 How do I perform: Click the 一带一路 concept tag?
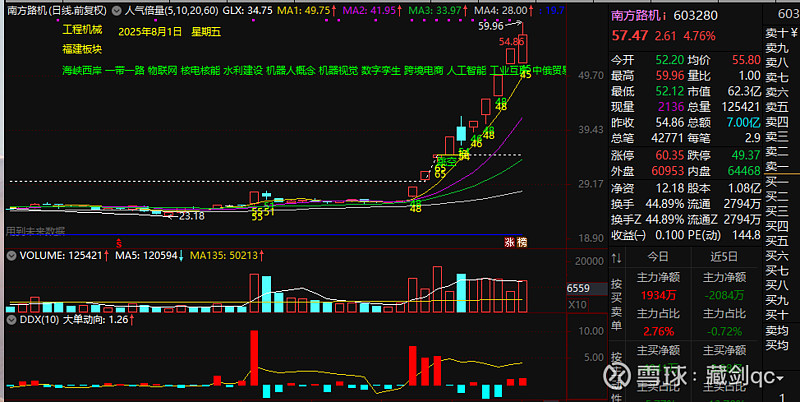125,70
